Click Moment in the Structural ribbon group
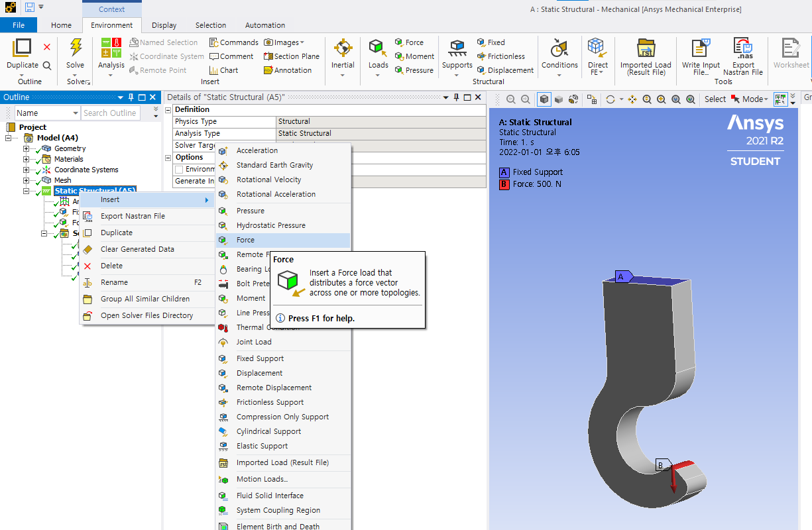This screenshot has height=530, width=812. tap(414, 56)
